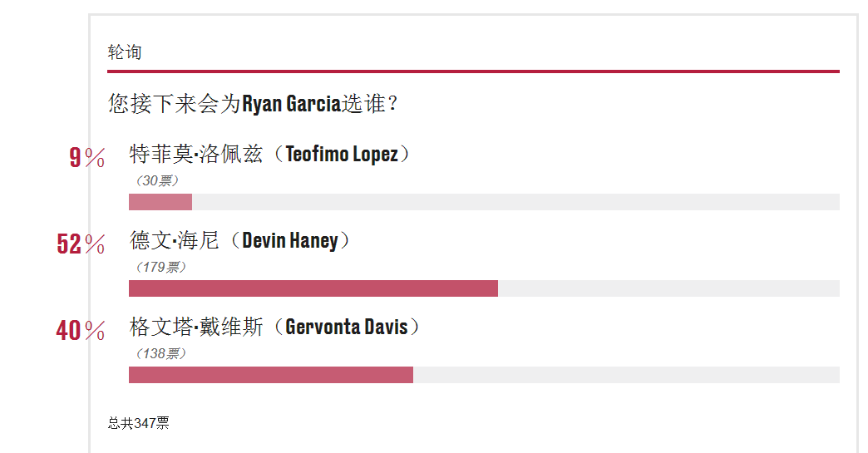
Task: Click the 52% result figure
Action: 81,244
